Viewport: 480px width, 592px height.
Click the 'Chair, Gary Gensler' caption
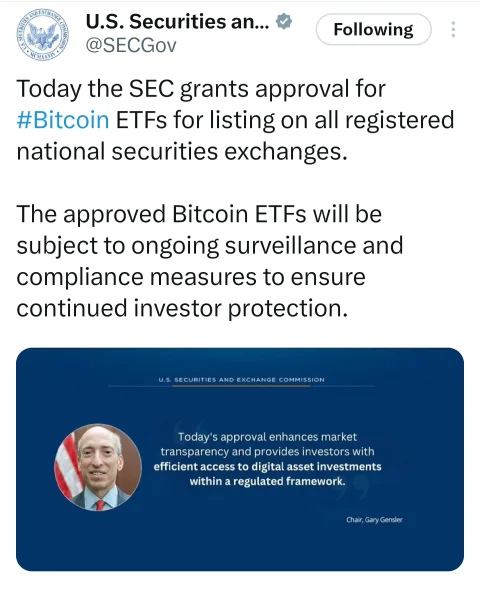click(x=374, y=520)
